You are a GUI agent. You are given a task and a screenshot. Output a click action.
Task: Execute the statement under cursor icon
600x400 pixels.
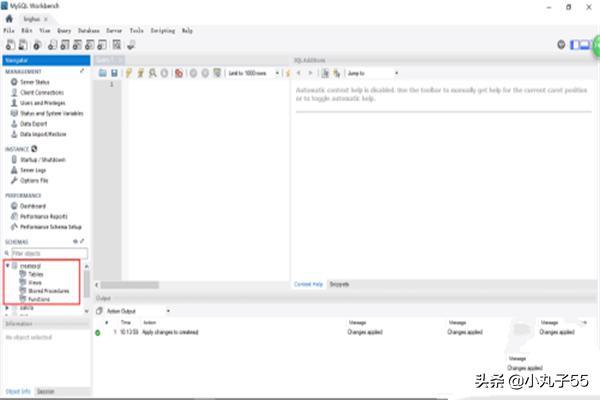[x=140, y=73]
